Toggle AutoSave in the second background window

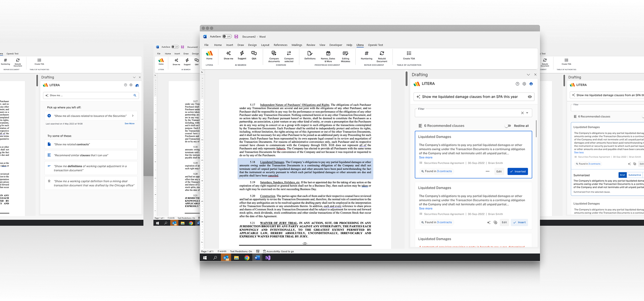[175, 47]
